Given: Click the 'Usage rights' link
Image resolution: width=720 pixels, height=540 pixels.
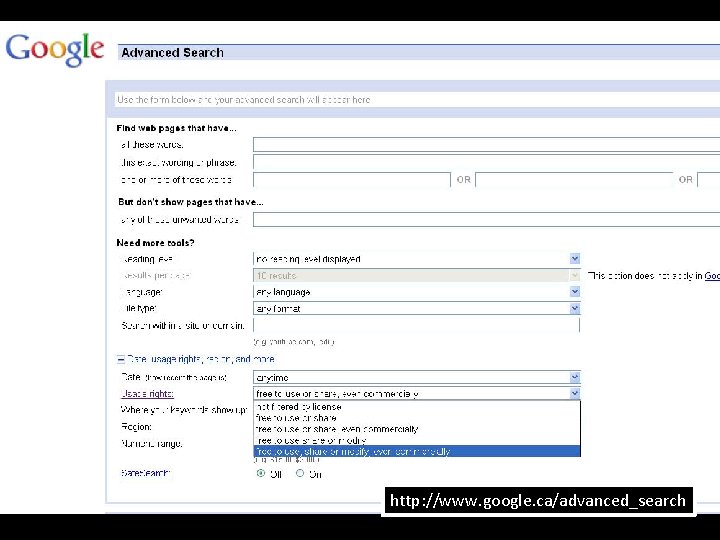Looking at the screenshot, I should coord(147,394).
